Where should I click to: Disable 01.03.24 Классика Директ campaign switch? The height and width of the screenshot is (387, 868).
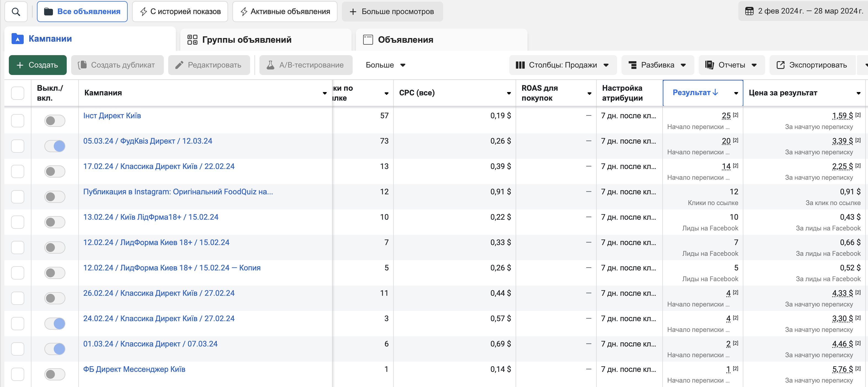tap(55, 349)
